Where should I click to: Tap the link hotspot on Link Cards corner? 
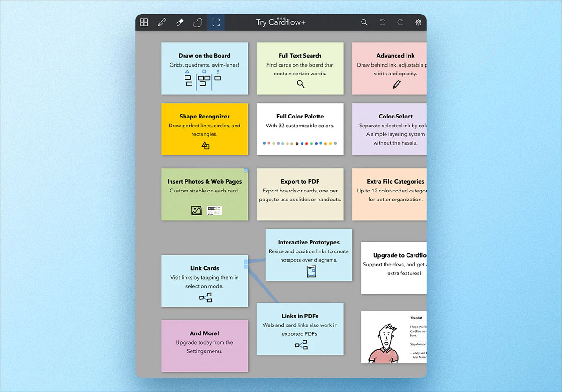(246, 264)
